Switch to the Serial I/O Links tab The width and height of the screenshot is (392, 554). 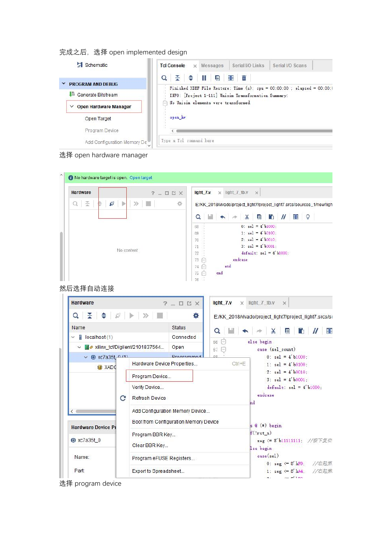248,65
